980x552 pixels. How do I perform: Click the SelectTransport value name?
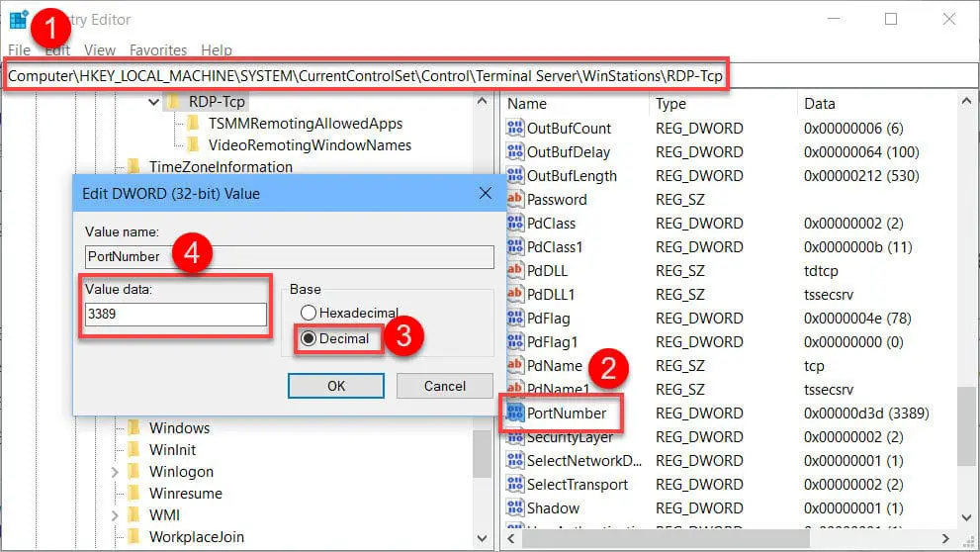577,485
